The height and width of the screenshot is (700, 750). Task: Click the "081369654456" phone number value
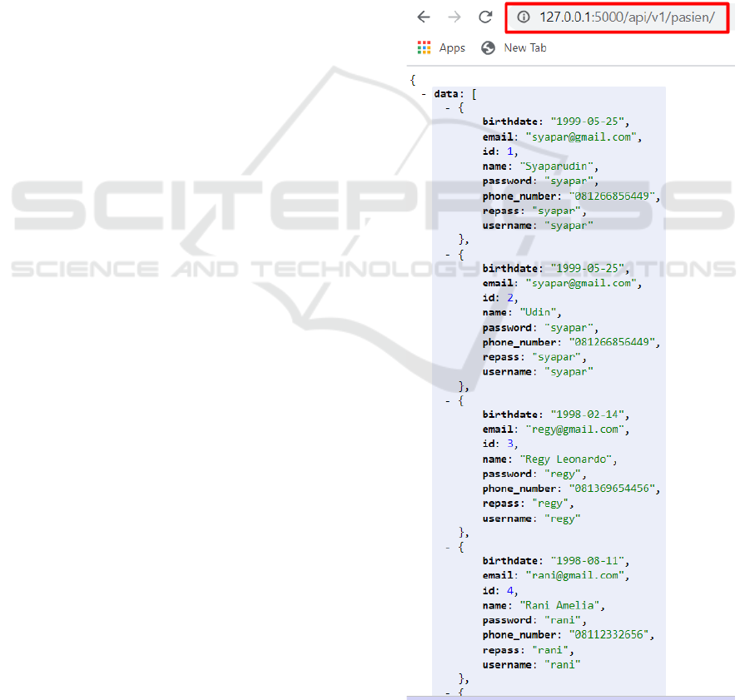[614, 489]
